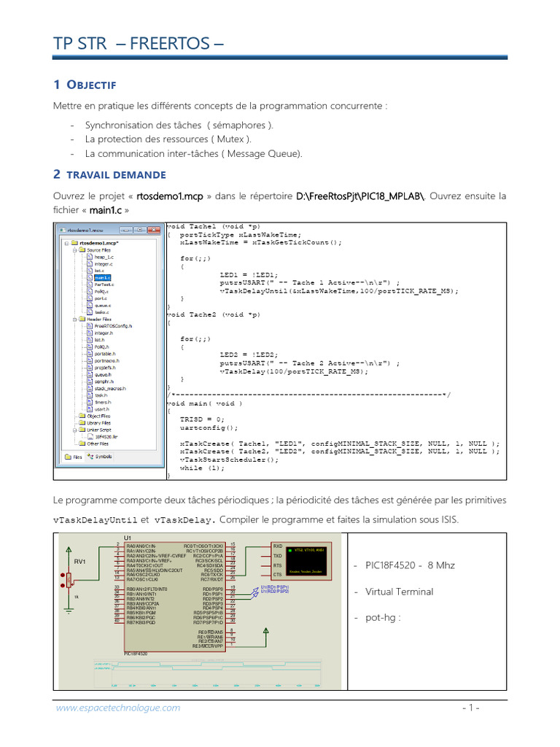Click the "uartconfig();" code line

click(209, 427)
